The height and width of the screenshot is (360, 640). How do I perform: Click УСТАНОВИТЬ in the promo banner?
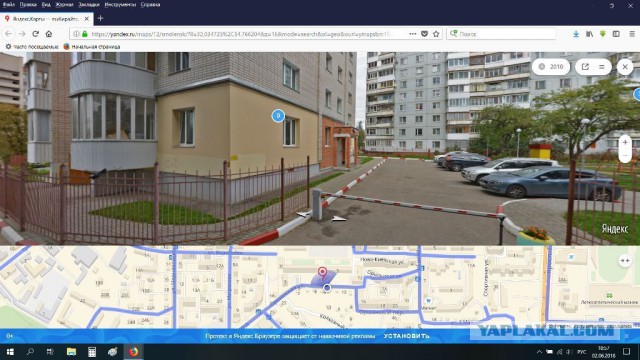click(407, 336)
